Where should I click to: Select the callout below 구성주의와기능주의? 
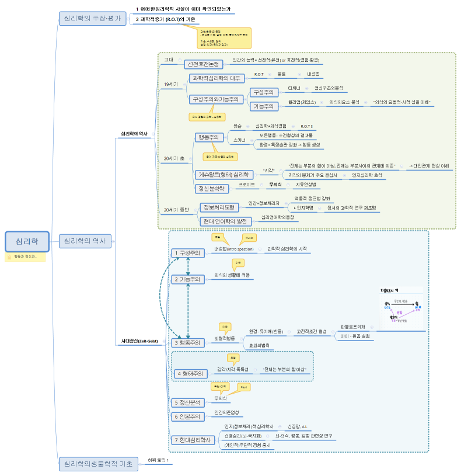point(208,117)
